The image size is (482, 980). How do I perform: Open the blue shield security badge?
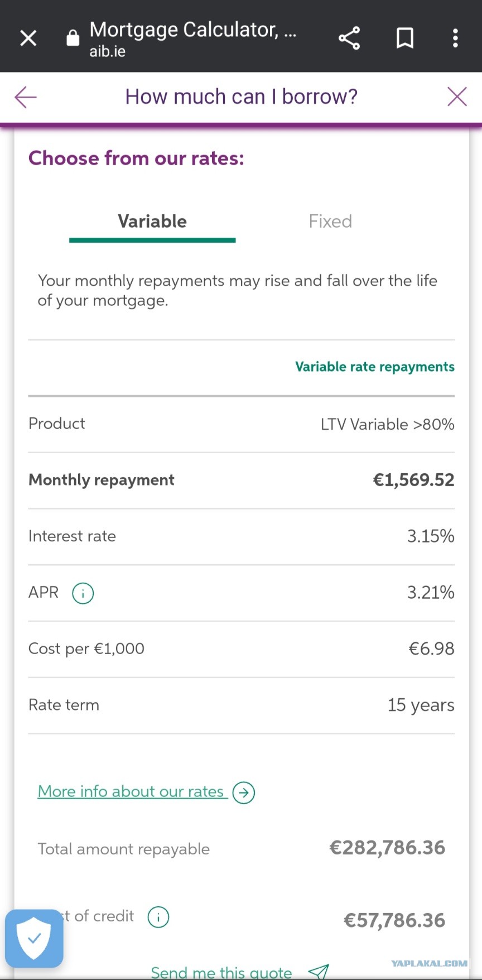34,939
